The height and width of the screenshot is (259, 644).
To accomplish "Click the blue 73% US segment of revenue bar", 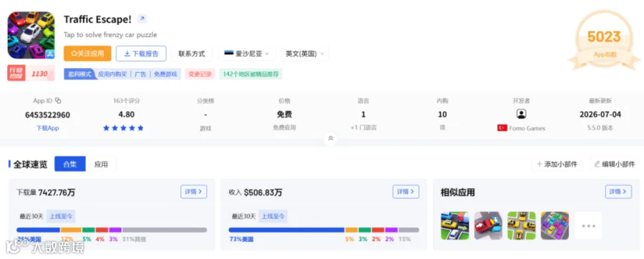I will pyautogui.click(x=287, y=230).
